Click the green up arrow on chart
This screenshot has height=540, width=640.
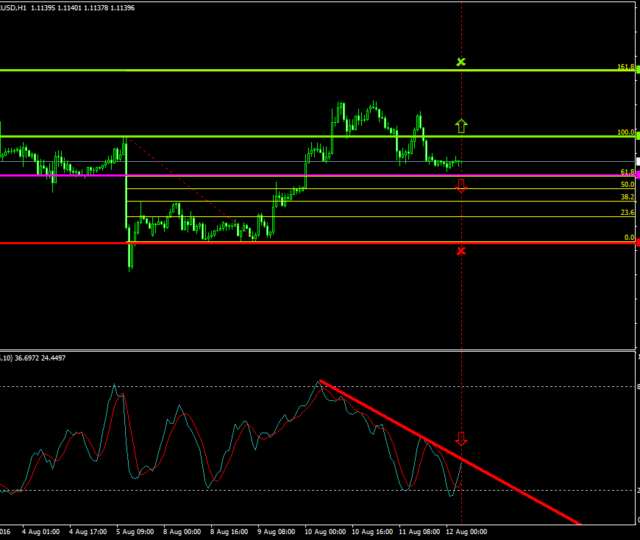click(461, 126)
